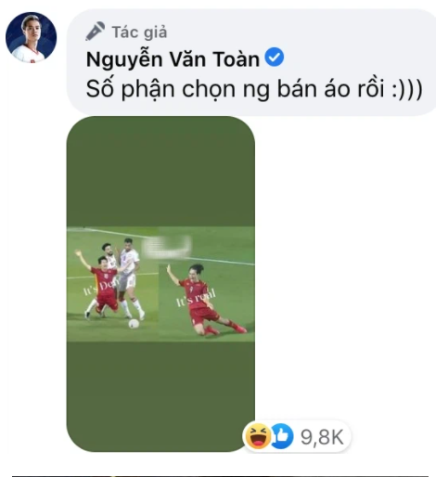Click the "It's Den" caption overlay
Screen dimensions: 448x477
(x=99, y=289)
